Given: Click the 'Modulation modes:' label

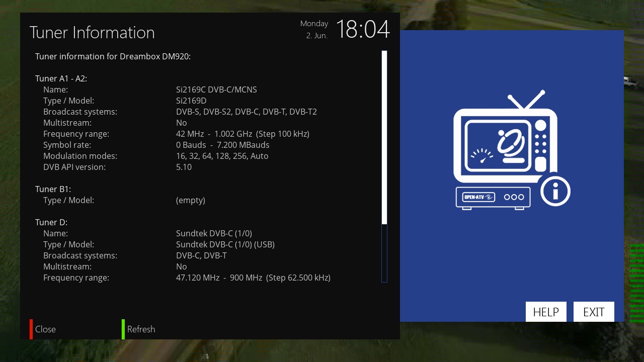Looking at the screenshot, I should [80, 156].
